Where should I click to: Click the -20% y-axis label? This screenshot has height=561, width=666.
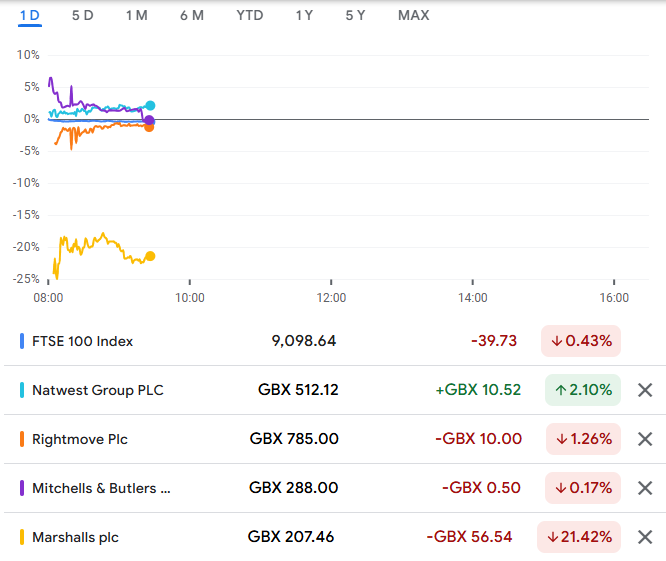point(26,247)
